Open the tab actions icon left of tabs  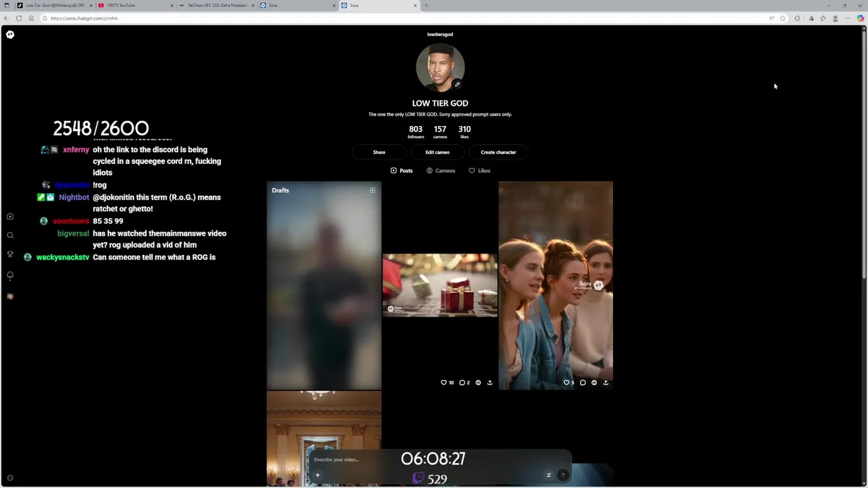click(6, 5)
